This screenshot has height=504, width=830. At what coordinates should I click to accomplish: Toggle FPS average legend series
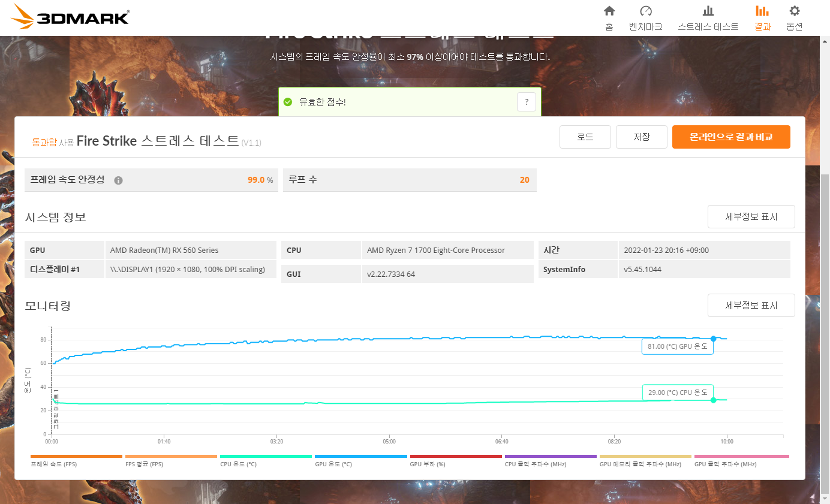(x=171, y=461)
